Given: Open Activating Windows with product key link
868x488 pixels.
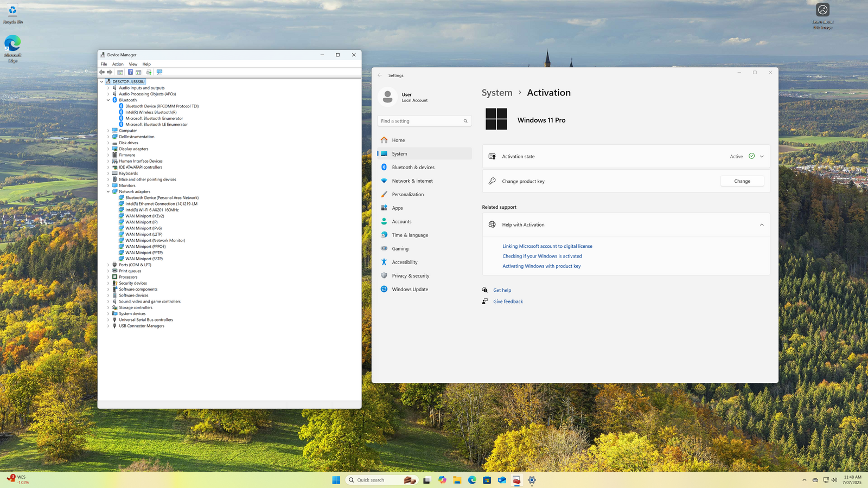Looking at the screenshot, I should [541, 266].
